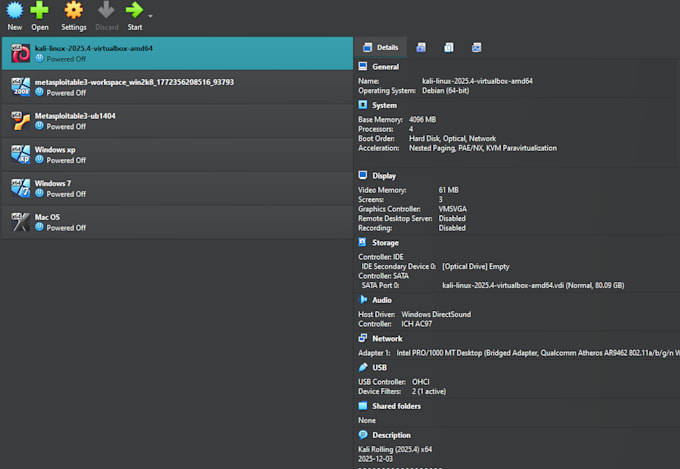Select the Windows xp name text

pyautogui.click(x=55, y=150)
